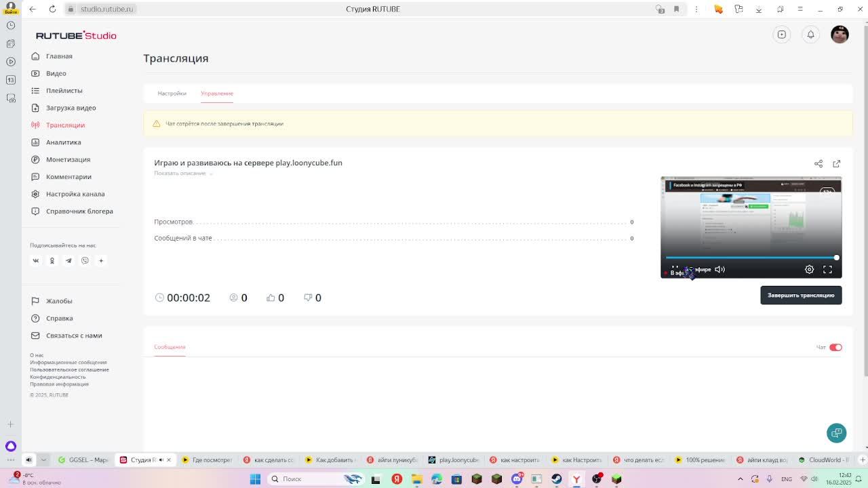
Task: Open Конфиденциальность footer link
Action: 58,377
